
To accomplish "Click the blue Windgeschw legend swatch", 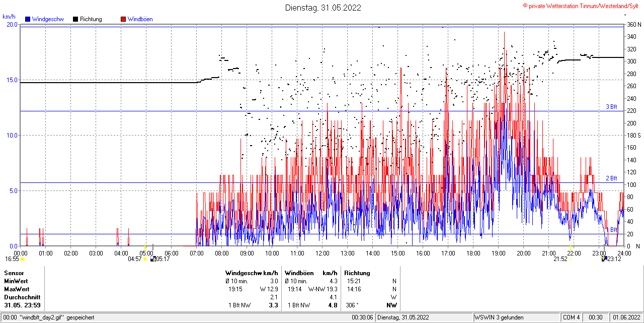I will 28,19.
